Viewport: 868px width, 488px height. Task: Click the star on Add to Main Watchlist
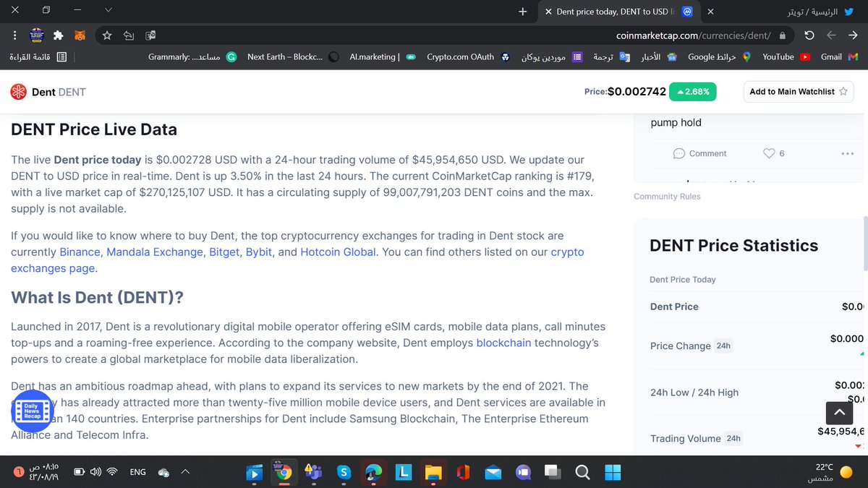tap(843, 92)
